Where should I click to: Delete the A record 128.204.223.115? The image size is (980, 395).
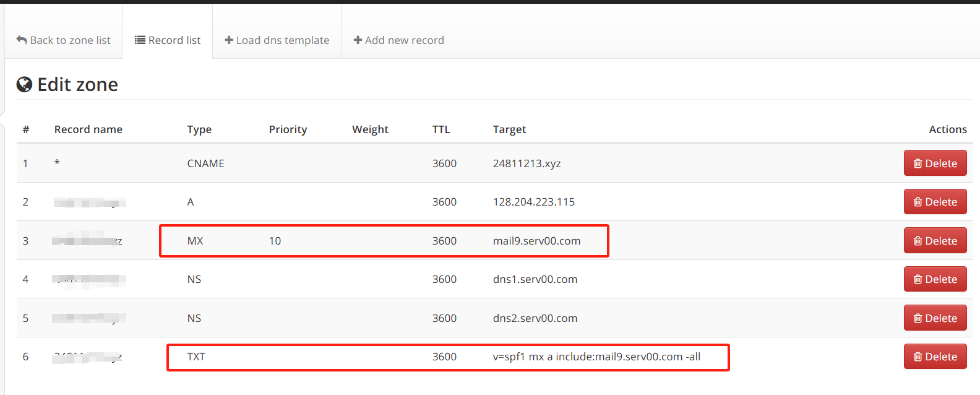(935, 202)
